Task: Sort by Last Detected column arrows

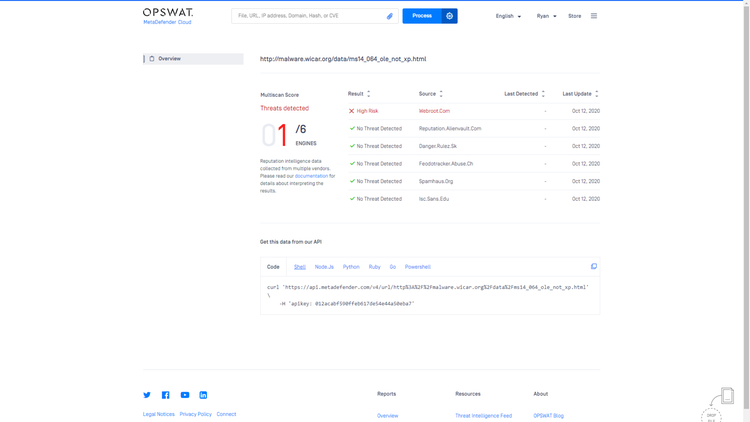Action: (x=543, y=94)
